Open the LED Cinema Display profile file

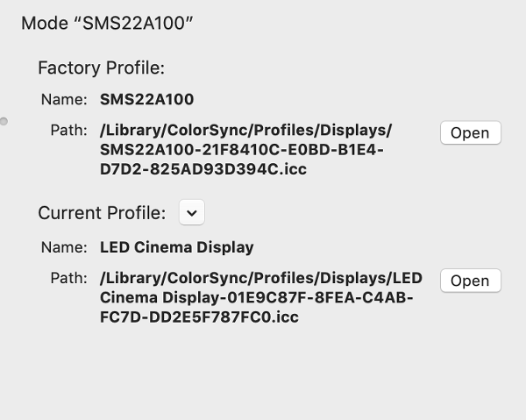[470, 281]
